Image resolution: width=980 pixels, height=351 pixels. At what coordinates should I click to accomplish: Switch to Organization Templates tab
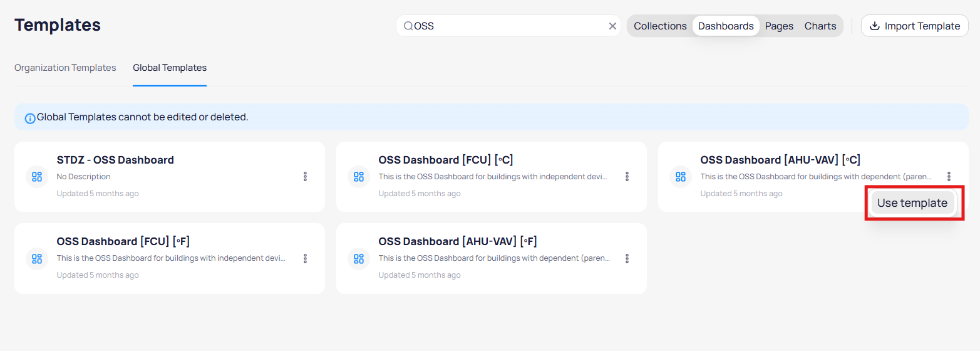pos(65,68)
